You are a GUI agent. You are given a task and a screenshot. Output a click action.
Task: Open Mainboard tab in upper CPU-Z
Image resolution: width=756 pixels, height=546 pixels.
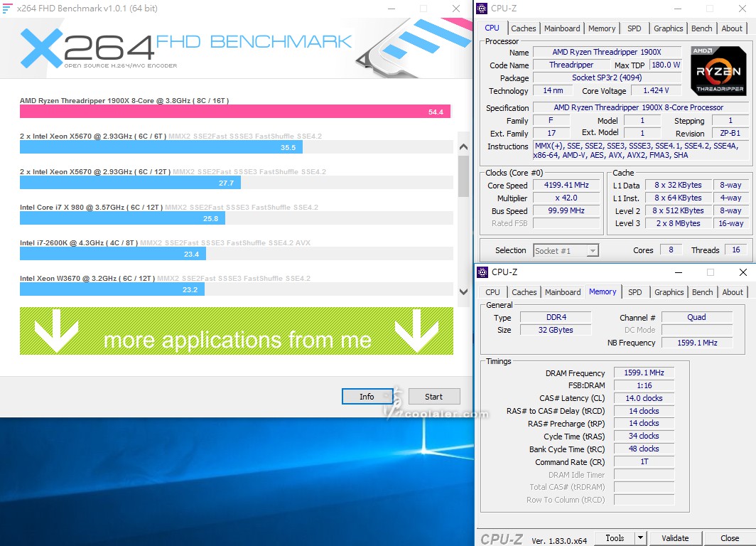562,28
